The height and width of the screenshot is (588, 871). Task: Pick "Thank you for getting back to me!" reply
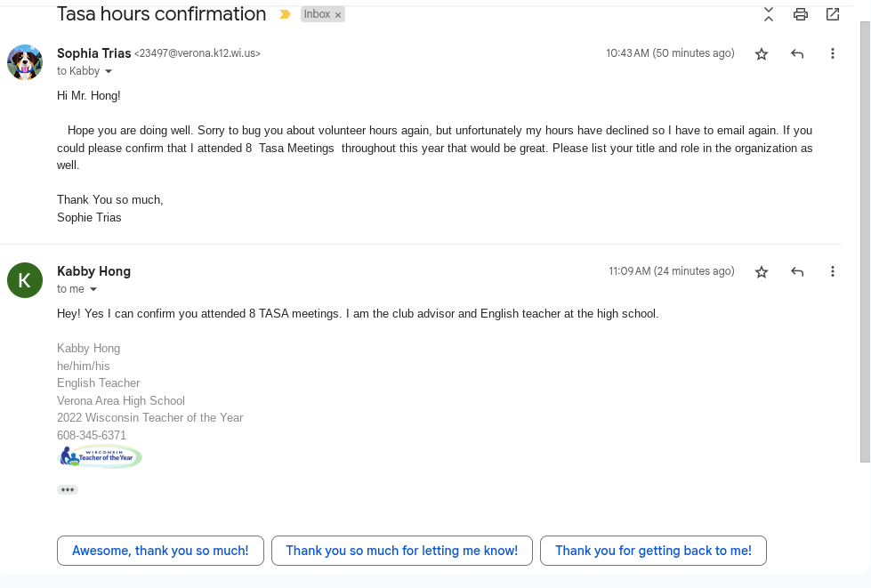(653, 551)
